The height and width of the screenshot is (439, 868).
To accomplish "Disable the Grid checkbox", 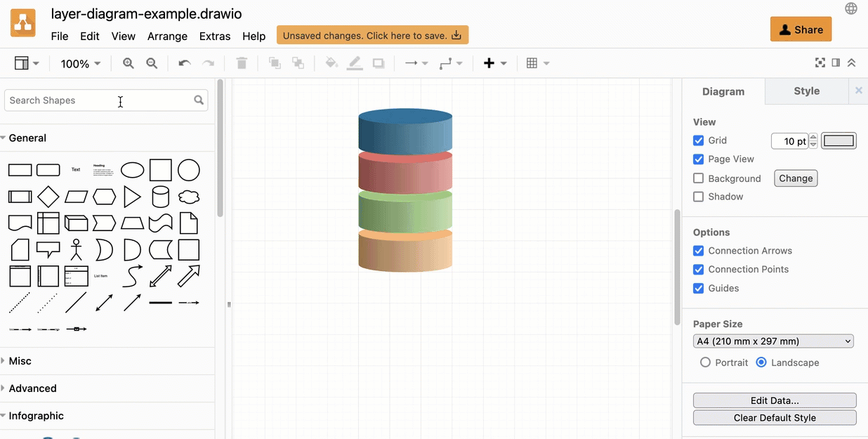I will click(699, 140).
